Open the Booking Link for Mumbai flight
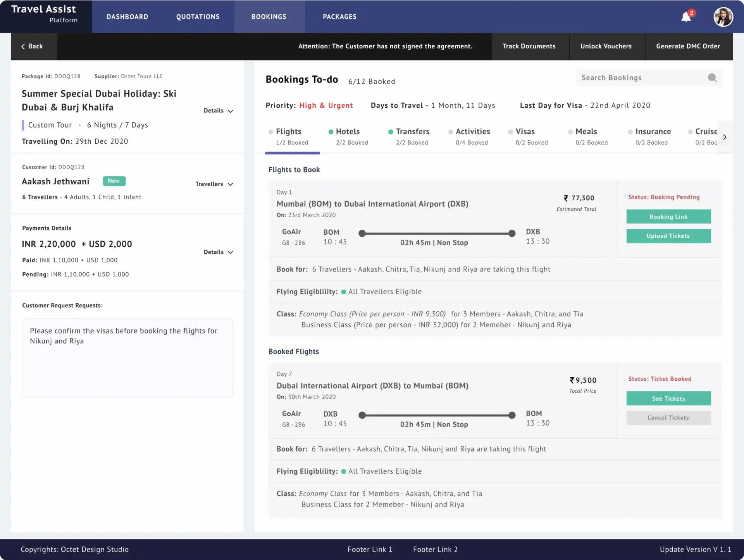 (668, 216)
